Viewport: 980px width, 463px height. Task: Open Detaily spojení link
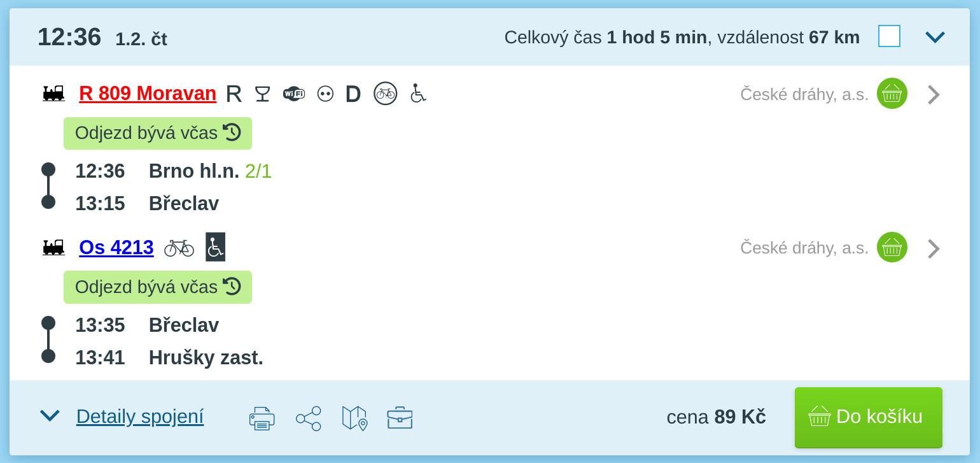(140, 417)
